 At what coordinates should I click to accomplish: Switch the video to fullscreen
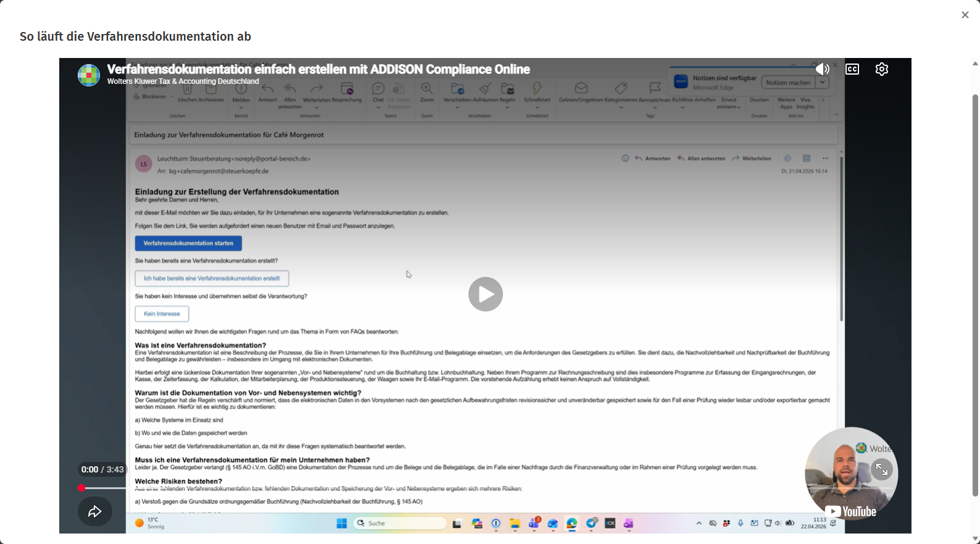point(882,470)
